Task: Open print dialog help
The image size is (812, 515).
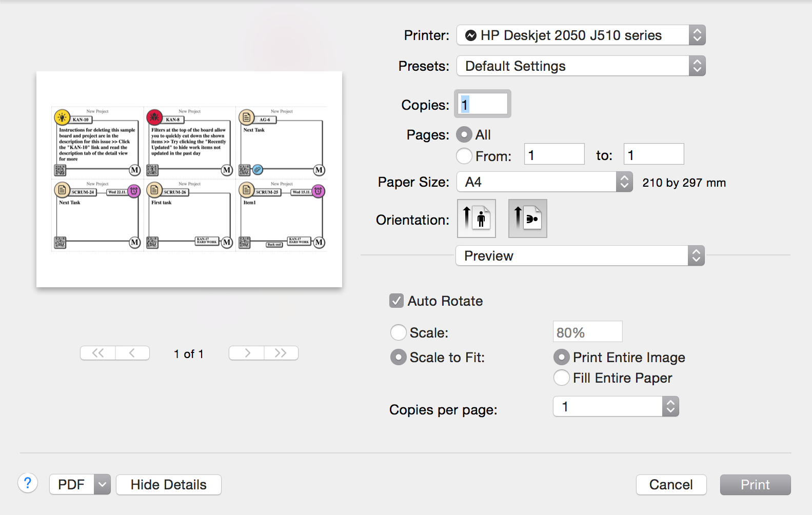Action: (x=28, y=483)
